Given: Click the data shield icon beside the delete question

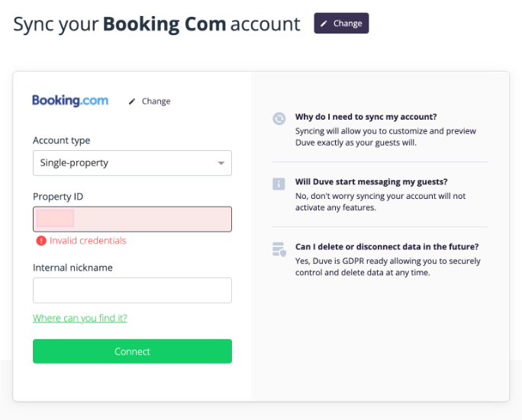Looking at the screenshot, I should (x=279, y=248).
